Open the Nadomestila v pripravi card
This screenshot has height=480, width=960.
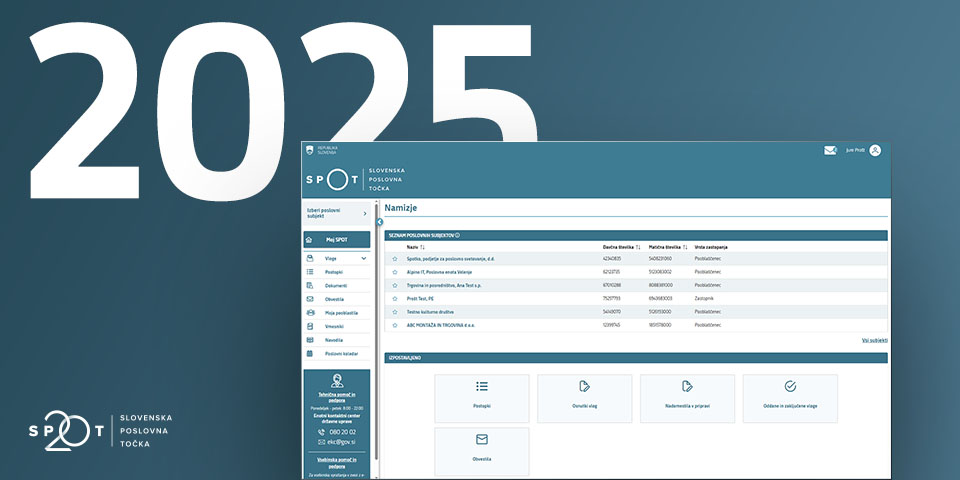pyautogui.click(x=688, y=398)
